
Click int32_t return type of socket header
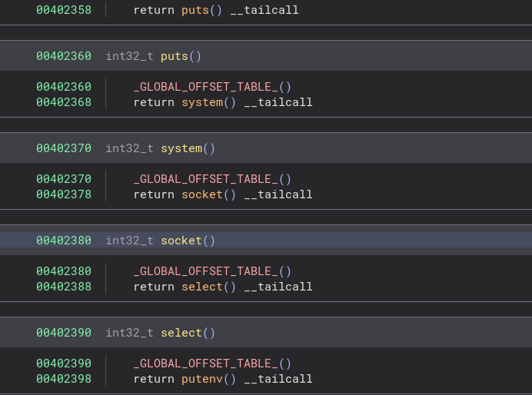coord(129,241)
